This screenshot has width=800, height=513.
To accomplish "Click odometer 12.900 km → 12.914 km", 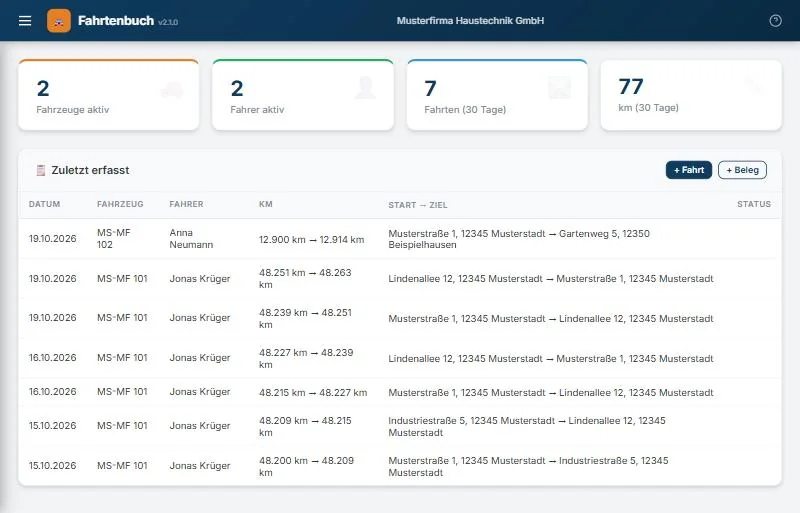I will click(312, 239).
